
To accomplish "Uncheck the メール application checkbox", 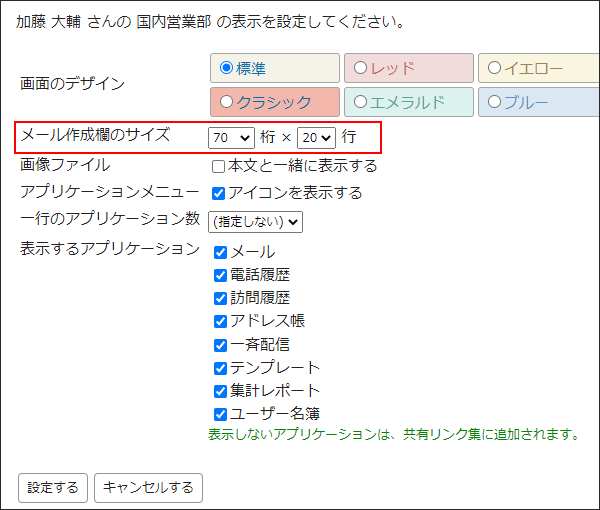I will (220, 253).
